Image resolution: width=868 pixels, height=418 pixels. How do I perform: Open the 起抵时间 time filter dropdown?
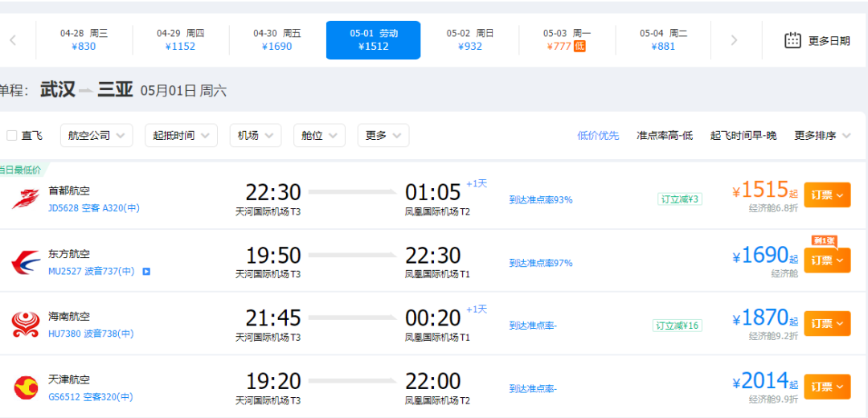[x=181, y=136]
